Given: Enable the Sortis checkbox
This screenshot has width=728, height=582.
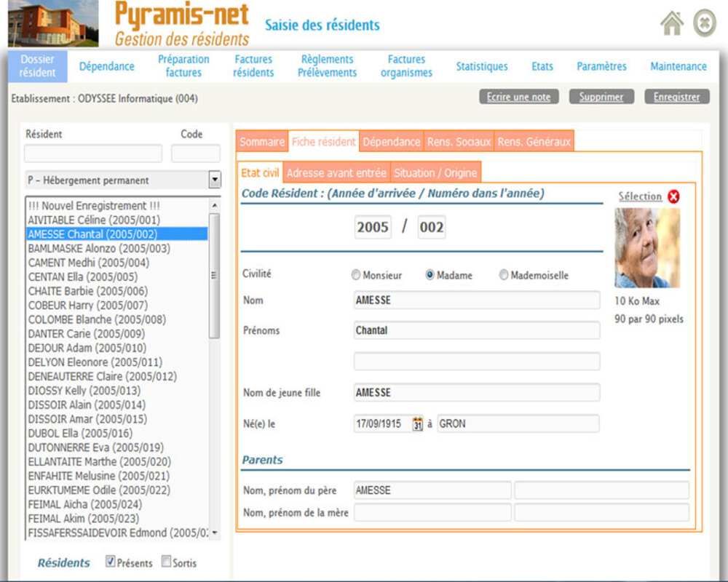Looking at the screenshot, I should [166, 562].
